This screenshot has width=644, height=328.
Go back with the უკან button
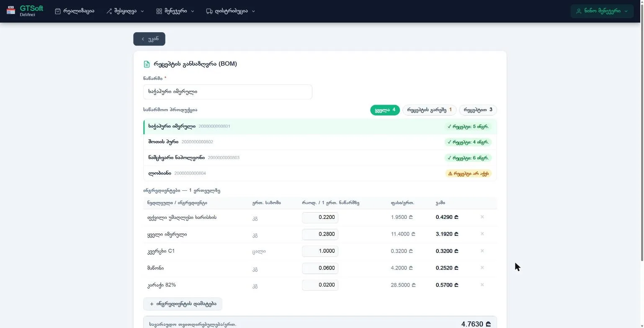pyautogui.click(x=149, y=39)
